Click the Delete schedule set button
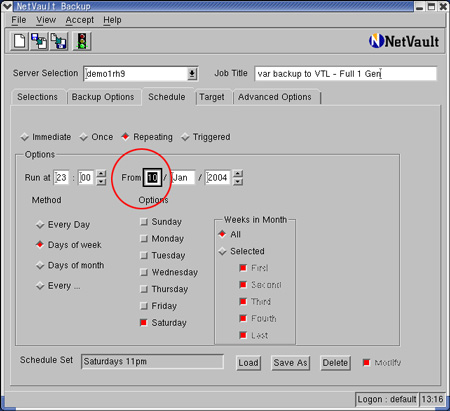 335,363
